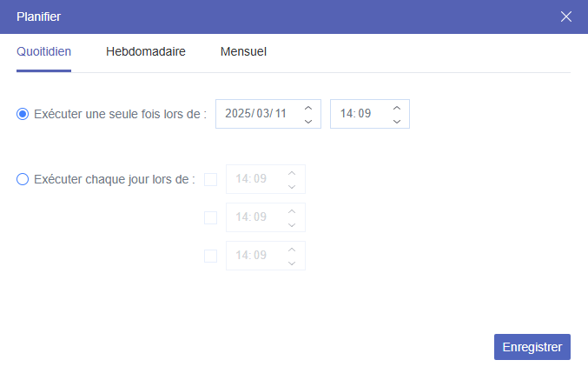Tick the second daily time checkbox
Image resolution: width=588 pixels, height=380 pixels.
(210, 217)
